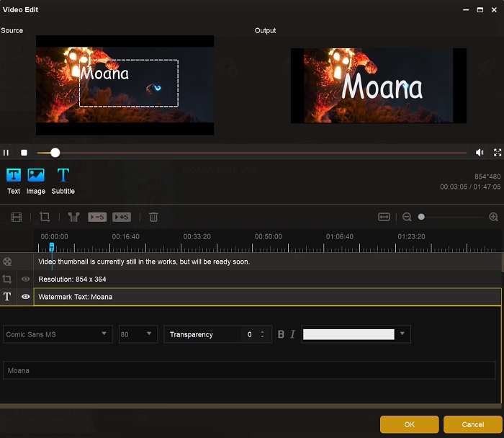Viewport: 504px width, 438px height.
Task: Step forward five with +5 button
Action: click(122, 217)
